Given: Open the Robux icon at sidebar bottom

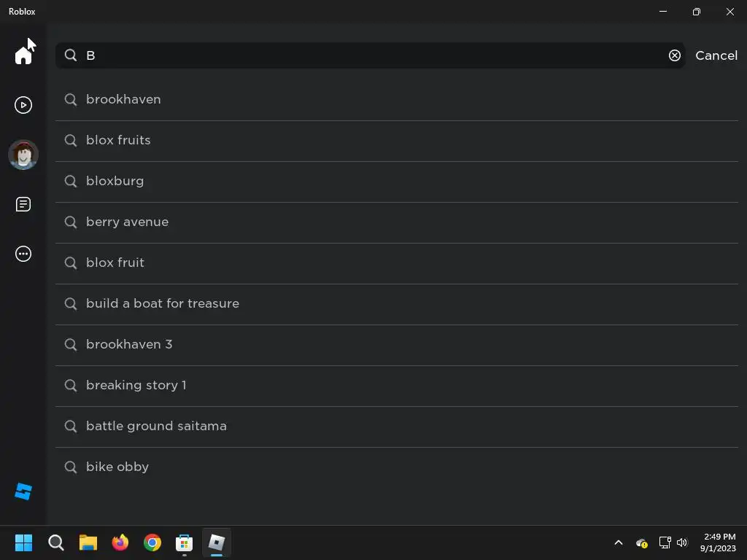Looking at the screenshot, I should pos(23,491).
